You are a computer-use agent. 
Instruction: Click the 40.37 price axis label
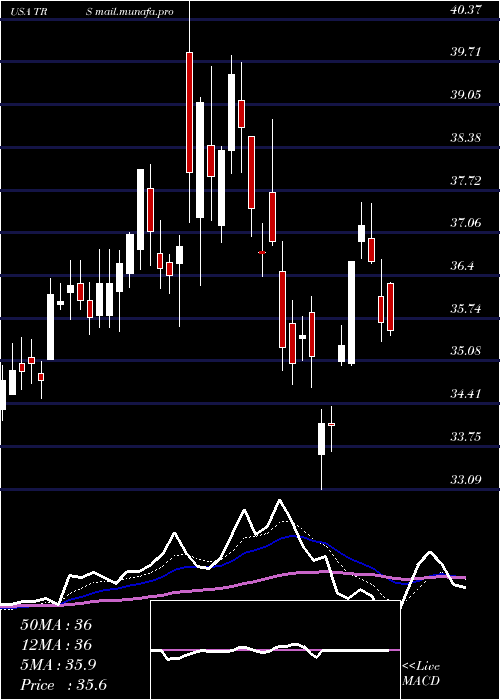pos(466,10)
